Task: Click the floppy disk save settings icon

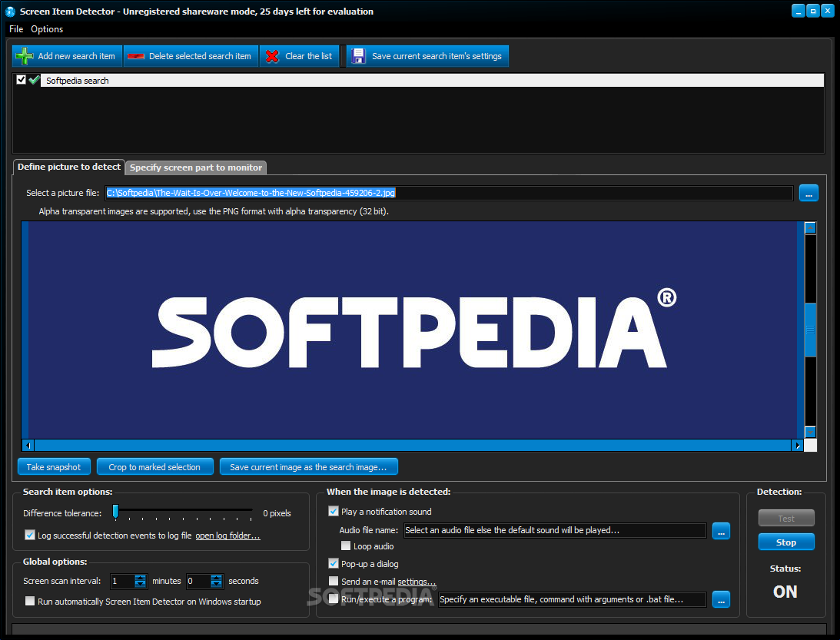Action: pyautogui.click(x=358, y=56)
